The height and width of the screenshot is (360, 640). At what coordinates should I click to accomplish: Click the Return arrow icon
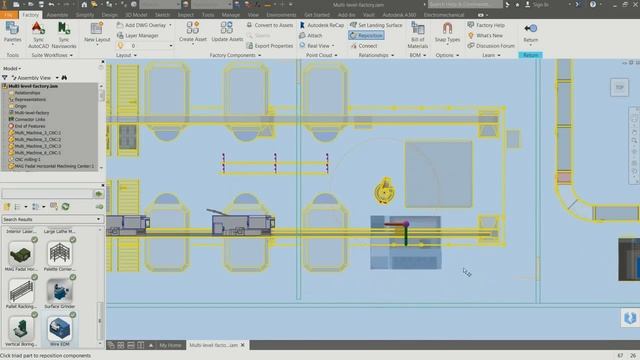click(x=530, y=28)
